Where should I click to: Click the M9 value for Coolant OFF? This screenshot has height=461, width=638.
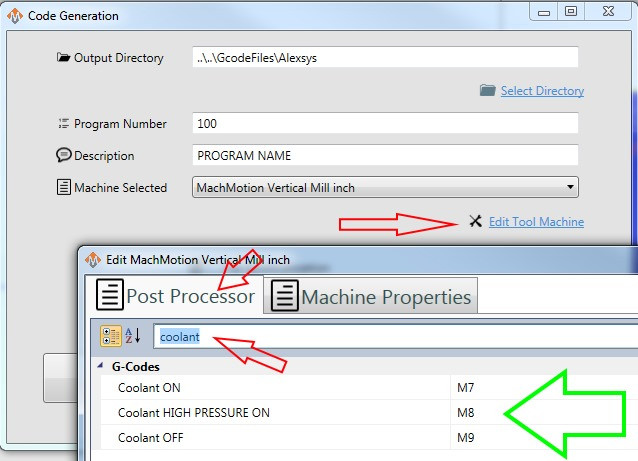point(465,438)
